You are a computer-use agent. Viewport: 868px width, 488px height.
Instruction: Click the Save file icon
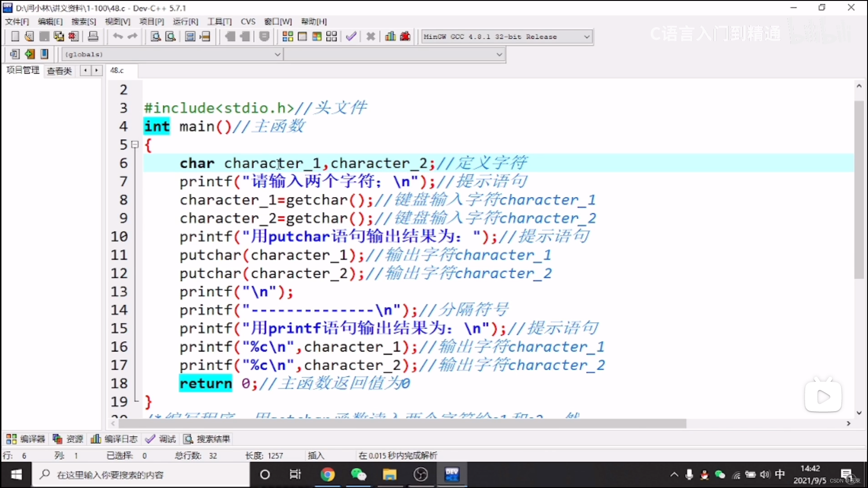click(44, 36)
